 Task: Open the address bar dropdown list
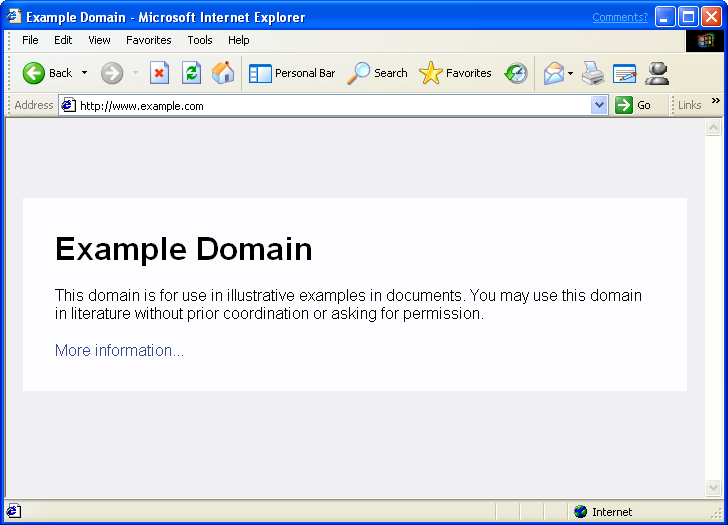tap(599, 105)
